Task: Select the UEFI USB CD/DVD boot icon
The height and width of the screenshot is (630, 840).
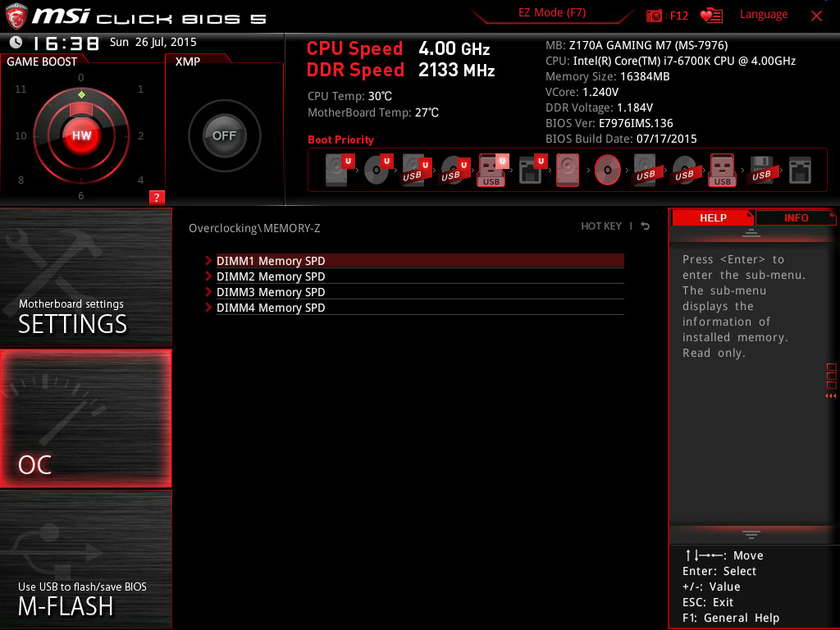Action: 455,170
